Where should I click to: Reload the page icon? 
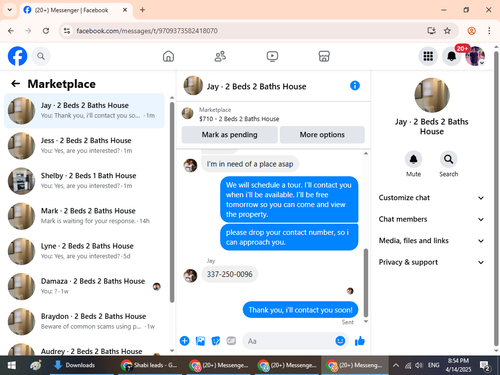(x=46, y=31)
